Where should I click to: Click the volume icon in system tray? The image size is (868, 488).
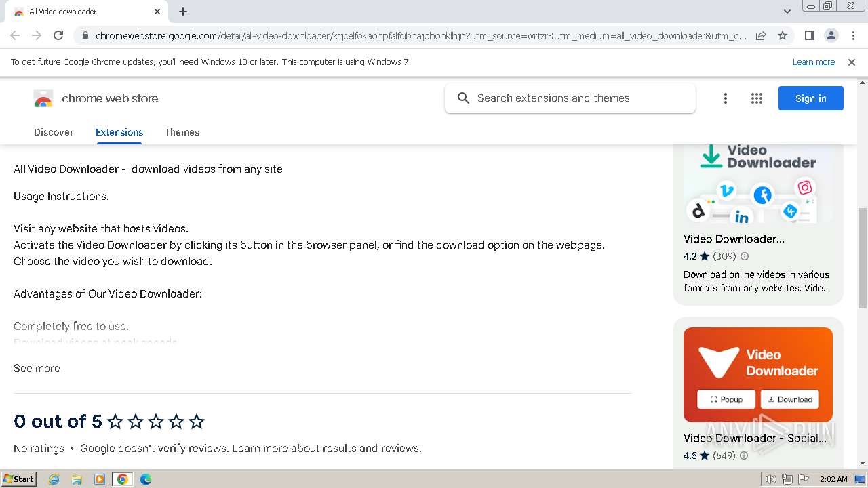pos(770,479)
